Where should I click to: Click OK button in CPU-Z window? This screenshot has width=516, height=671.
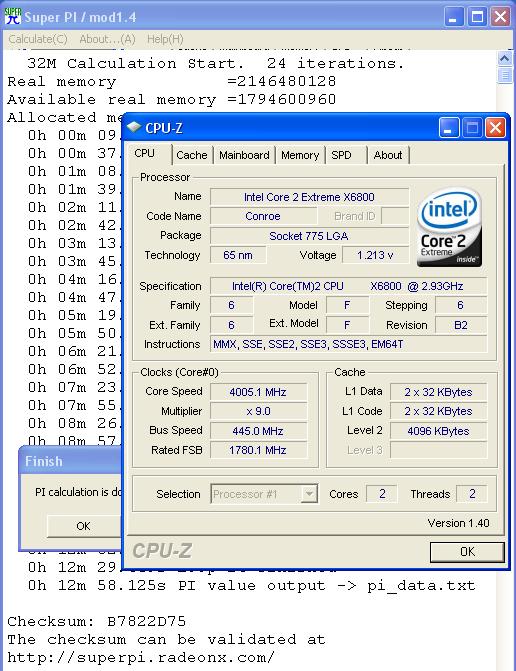pyautogui.click(x=467, y=552)
